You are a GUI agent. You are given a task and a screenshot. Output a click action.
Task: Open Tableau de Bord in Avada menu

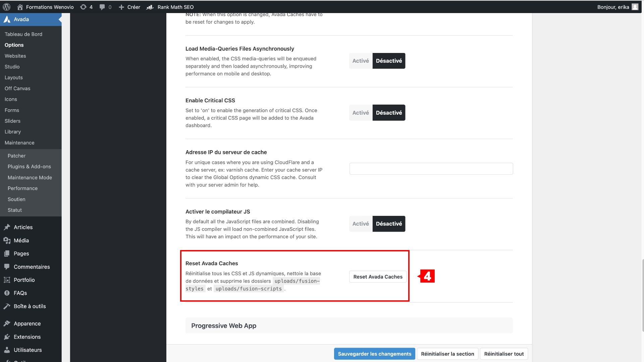tap(23, 34)
